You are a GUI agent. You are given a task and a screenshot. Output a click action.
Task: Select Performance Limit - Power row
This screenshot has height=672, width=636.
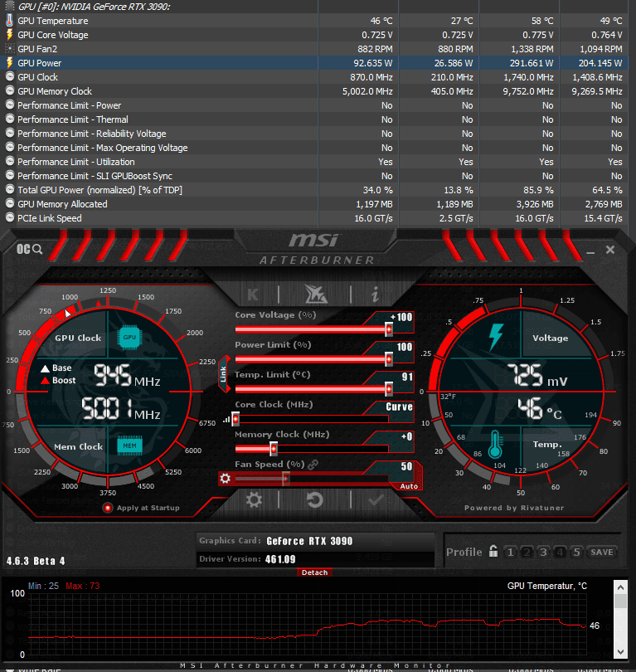[315, 105]
